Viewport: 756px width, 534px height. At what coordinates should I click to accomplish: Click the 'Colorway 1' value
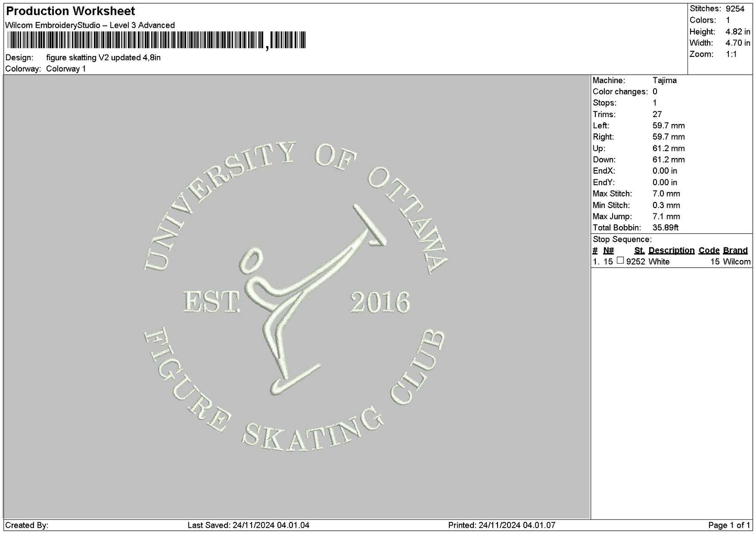tap(66, 69)
